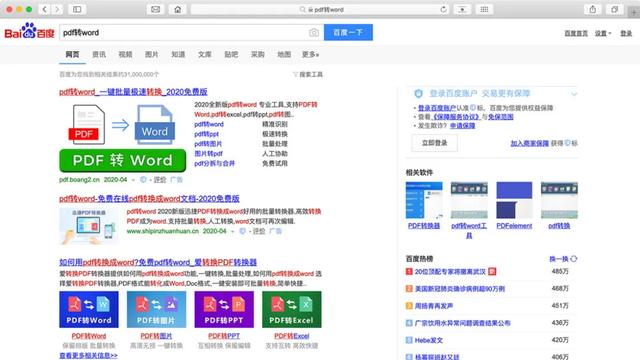Open the PDFelement software thumbnail
640x360 pixels.
pyautogui.click(x=514, y=200)
